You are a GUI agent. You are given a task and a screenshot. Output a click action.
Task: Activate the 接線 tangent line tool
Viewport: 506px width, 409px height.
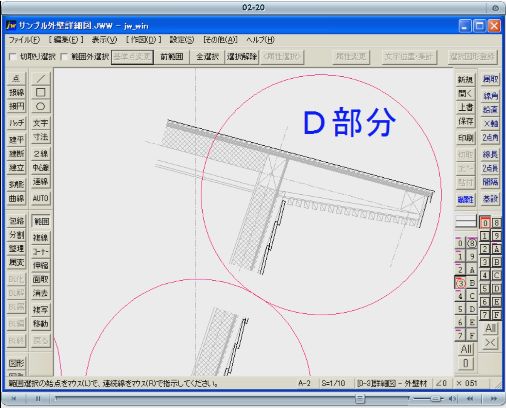(16, 92)
